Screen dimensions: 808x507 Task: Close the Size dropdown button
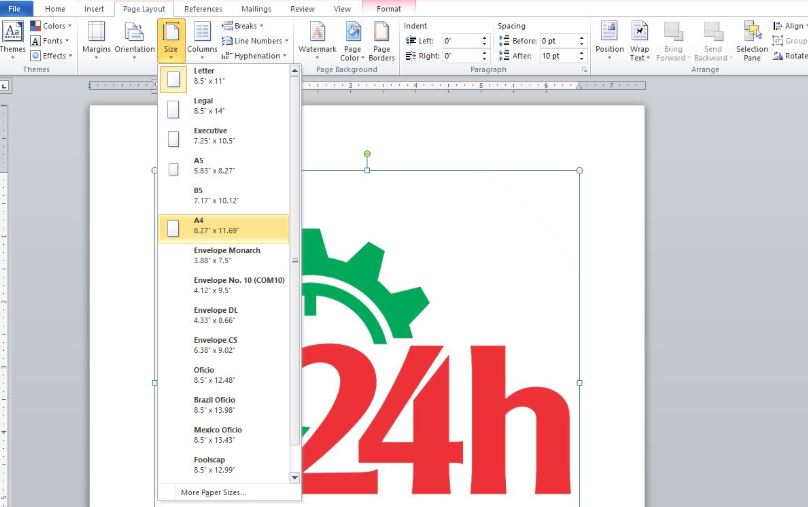pyautogui.click(x=171, y=40)
